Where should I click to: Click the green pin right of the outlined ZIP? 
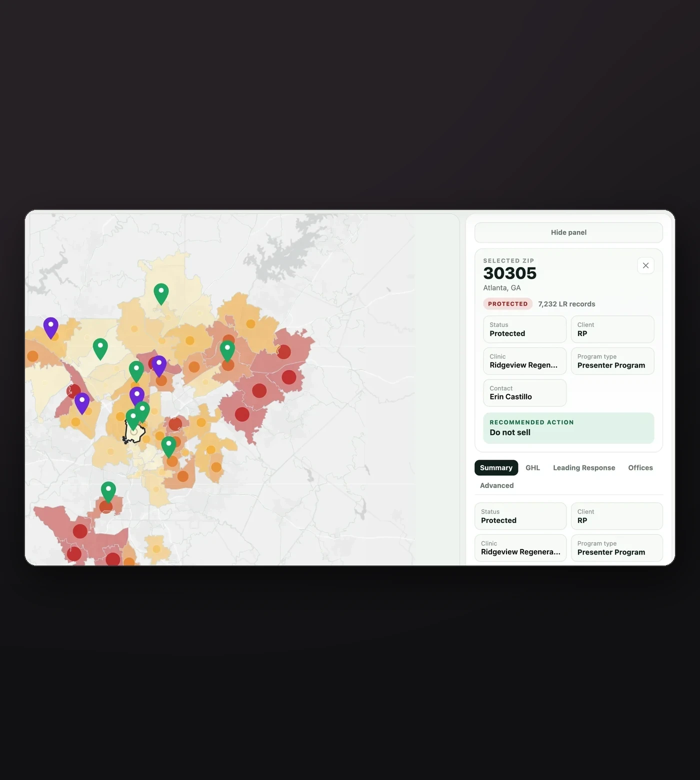pos(168,446)
